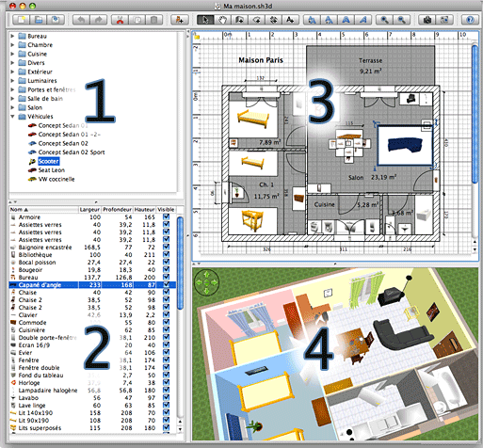Click the plan view vertical scrollbar

pyautogui.click(x=475, y=114)
